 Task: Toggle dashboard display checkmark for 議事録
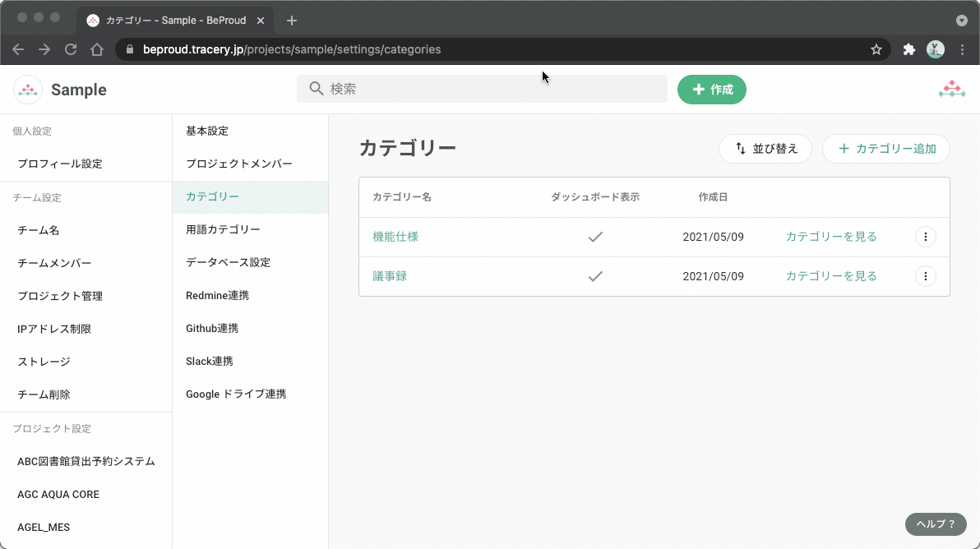point(595,276)
